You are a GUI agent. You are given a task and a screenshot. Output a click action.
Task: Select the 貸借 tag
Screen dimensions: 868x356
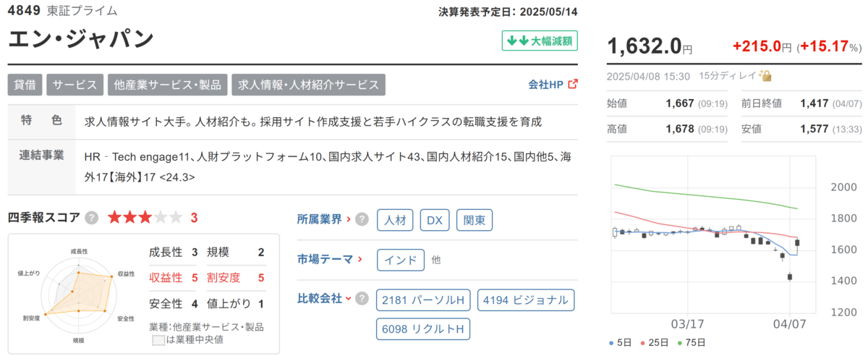25,85
